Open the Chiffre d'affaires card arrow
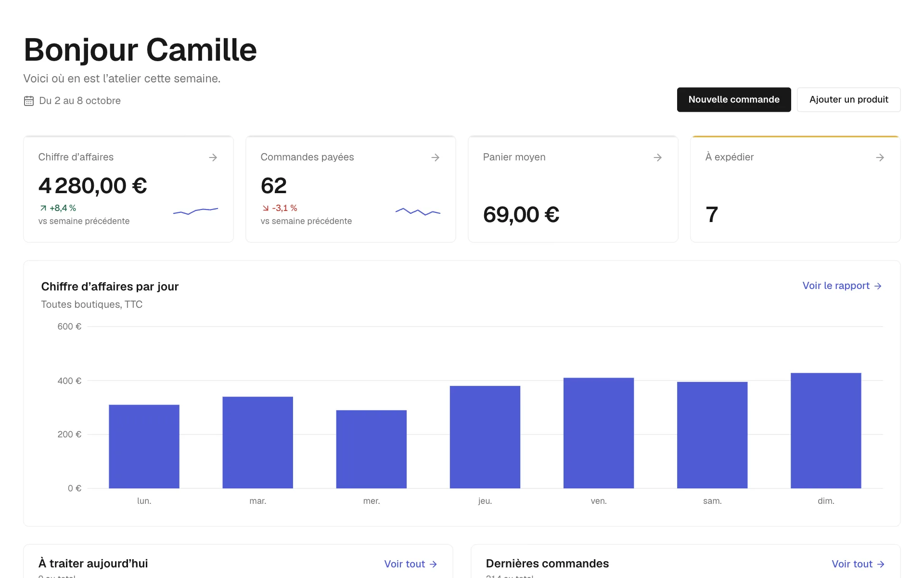 coord(213,158)
